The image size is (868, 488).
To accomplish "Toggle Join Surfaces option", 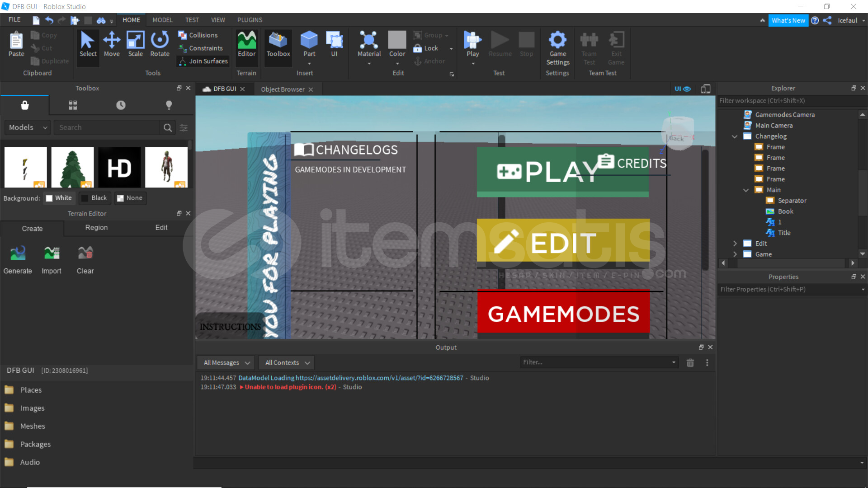I will point(203,61).
